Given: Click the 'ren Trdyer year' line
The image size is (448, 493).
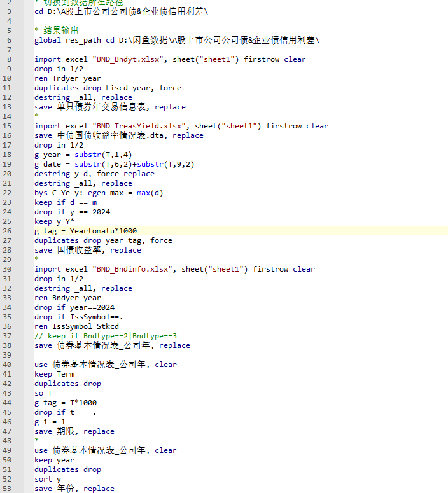Looking at the screenshot, I should [x=67, y=78].
